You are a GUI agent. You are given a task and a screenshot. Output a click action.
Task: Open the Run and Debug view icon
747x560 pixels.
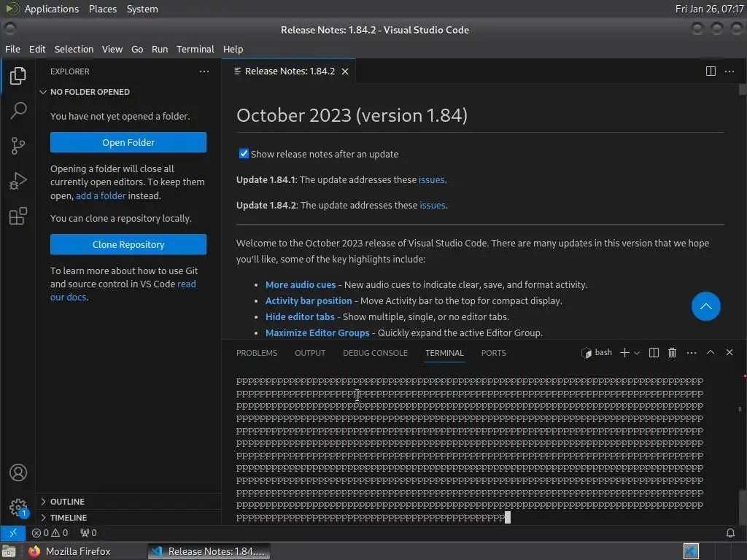tap(18, 181)
